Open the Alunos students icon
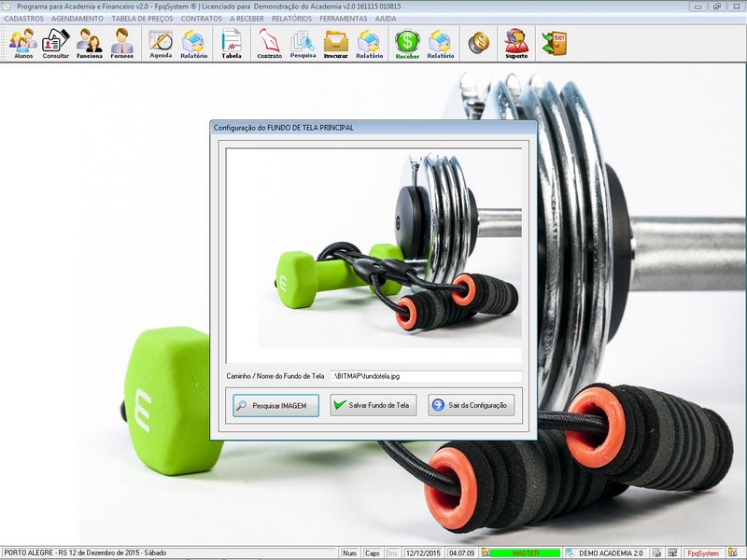747x560 pixels. click(23, 44)
